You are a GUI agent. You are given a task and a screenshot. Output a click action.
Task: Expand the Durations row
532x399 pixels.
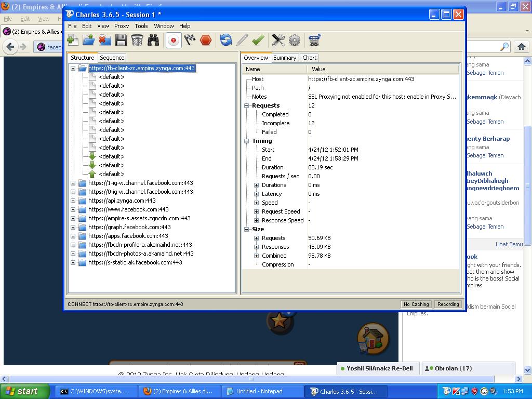pos(257,185)
